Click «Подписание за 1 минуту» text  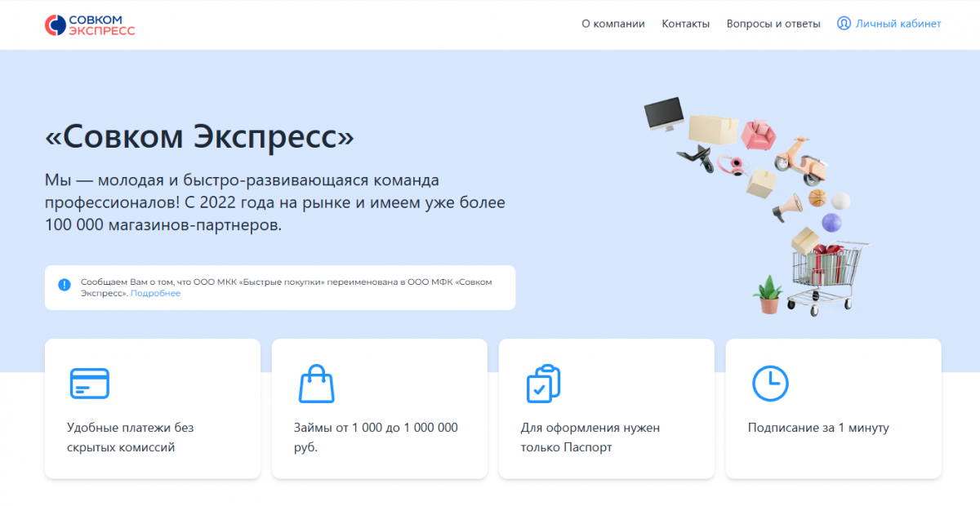click(818, 428)
